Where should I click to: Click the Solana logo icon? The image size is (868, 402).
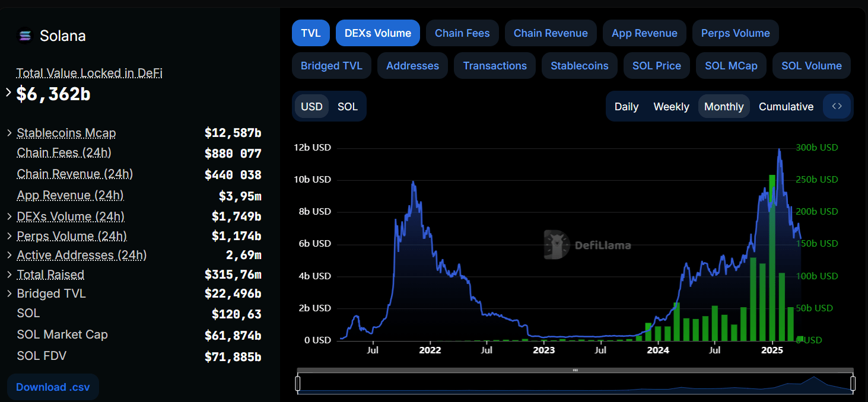pyautogui.click(x=25, y=36)
